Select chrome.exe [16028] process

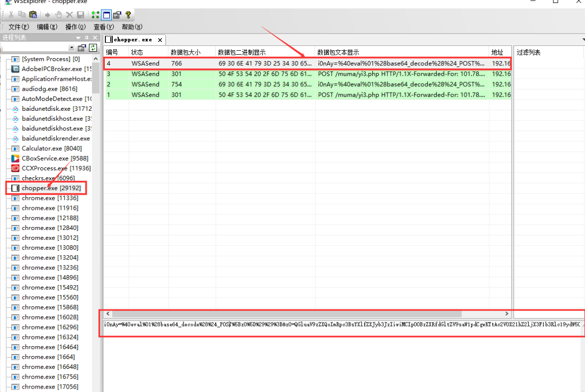(50, 318)
